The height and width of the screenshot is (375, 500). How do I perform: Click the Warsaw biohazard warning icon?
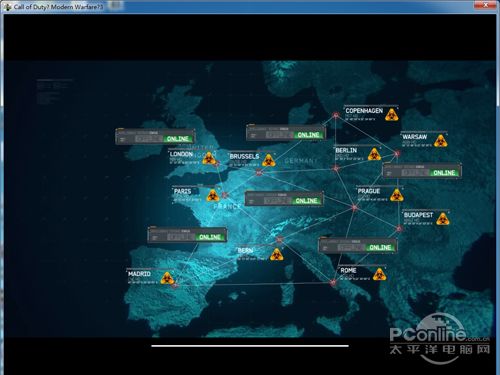point(441,141)
